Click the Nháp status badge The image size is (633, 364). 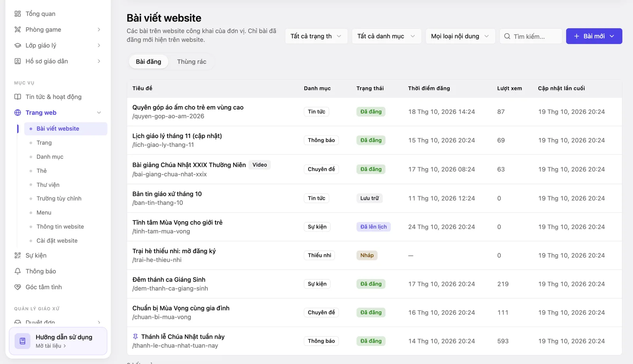pos(367,255)
